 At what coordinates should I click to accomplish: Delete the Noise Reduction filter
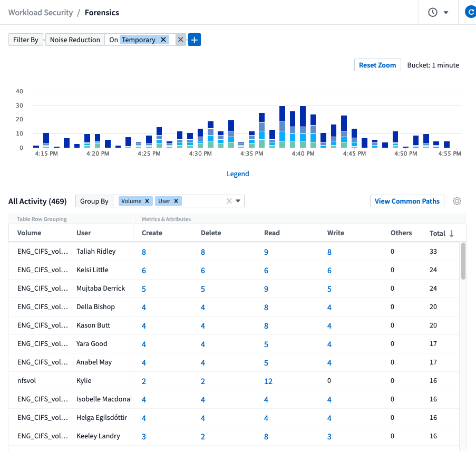click(181, 40)
